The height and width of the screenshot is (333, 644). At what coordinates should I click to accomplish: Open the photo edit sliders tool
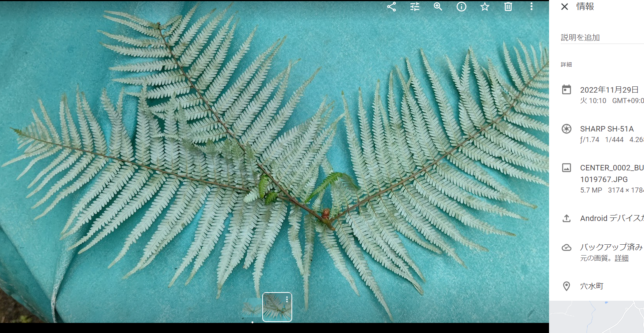click(x=415, y=7)
